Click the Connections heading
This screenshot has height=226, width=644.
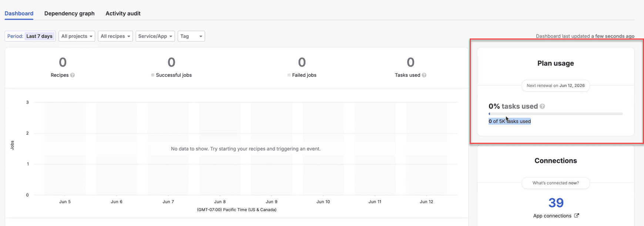(x=556, y=161)
